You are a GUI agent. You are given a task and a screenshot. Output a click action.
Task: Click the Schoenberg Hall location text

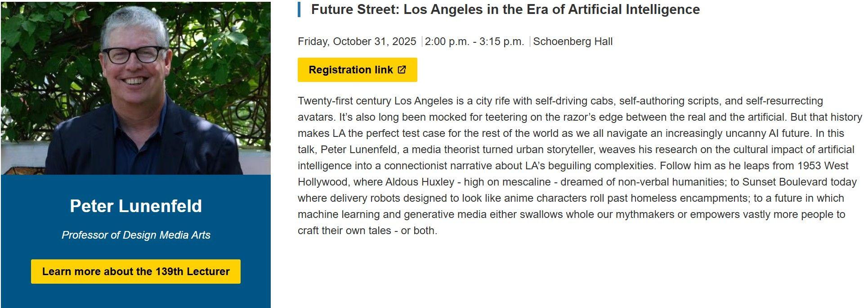[x=573, y=41]
